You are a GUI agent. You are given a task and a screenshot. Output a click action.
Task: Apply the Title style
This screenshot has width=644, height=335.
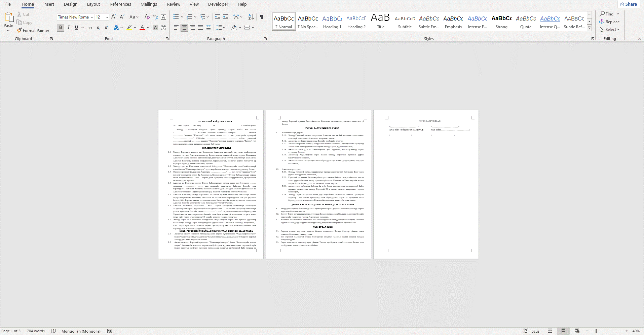(x=381, y=22)
